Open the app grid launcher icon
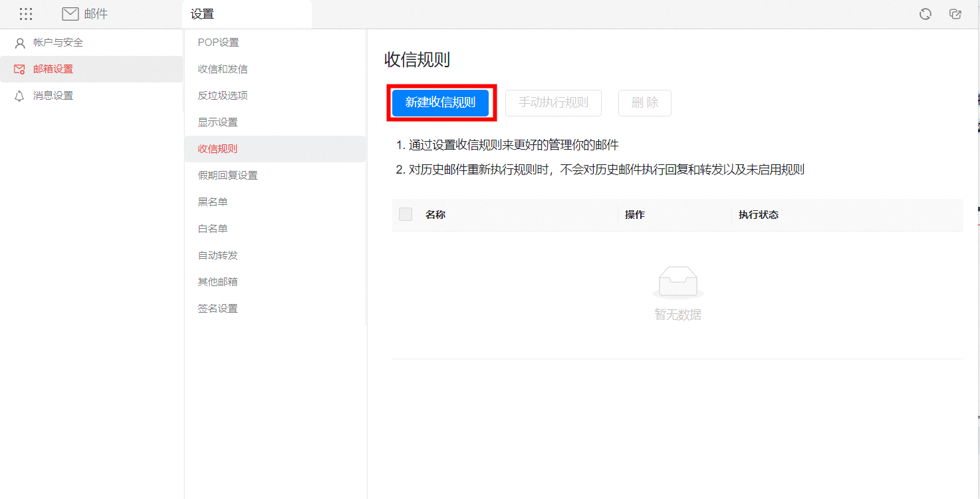980x499 pixels. (x=26, y=14)
